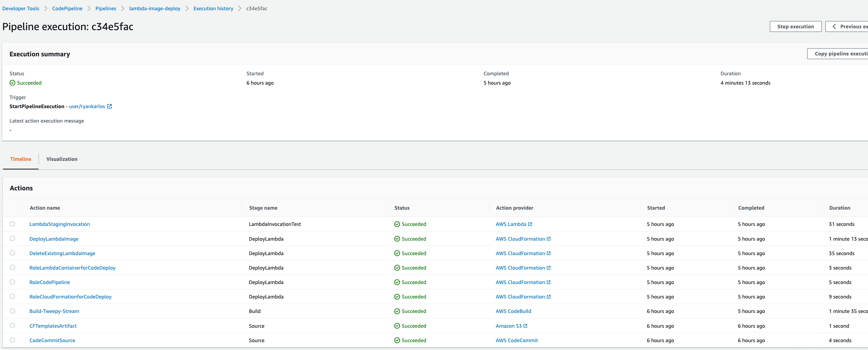Open Execution history breadcrumb link
Viewport: 868px width, 350px height.
click(213, 8)
